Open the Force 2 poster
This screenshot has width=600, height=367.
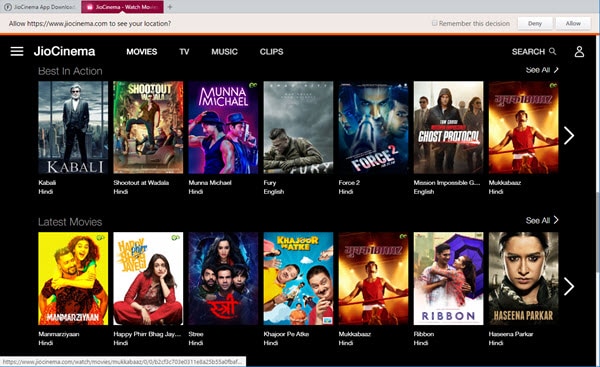point(373,127)
